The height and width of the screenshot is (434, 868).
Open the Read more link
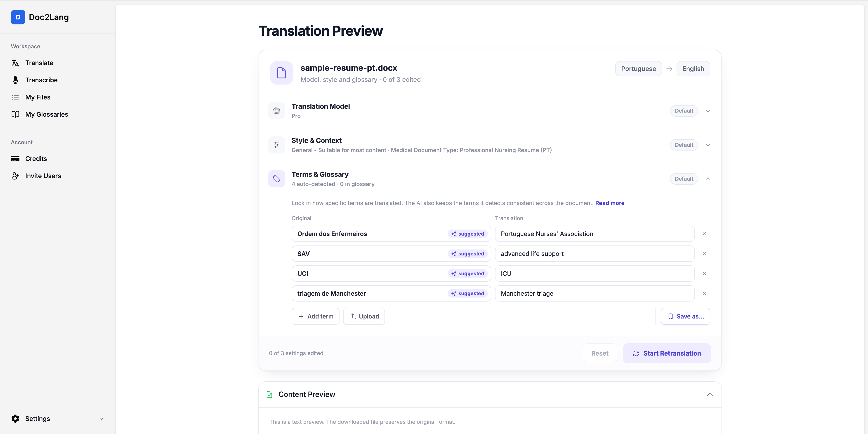(x=610, y=203)
